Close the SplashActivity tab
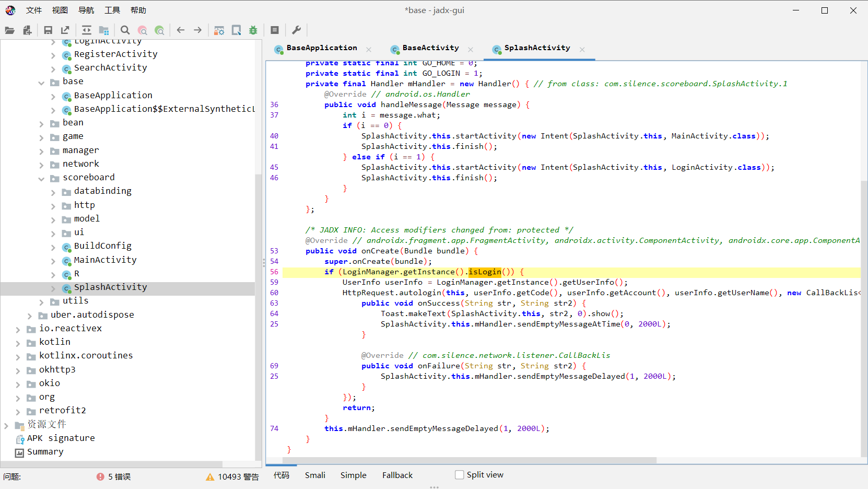 click(582, 50)
